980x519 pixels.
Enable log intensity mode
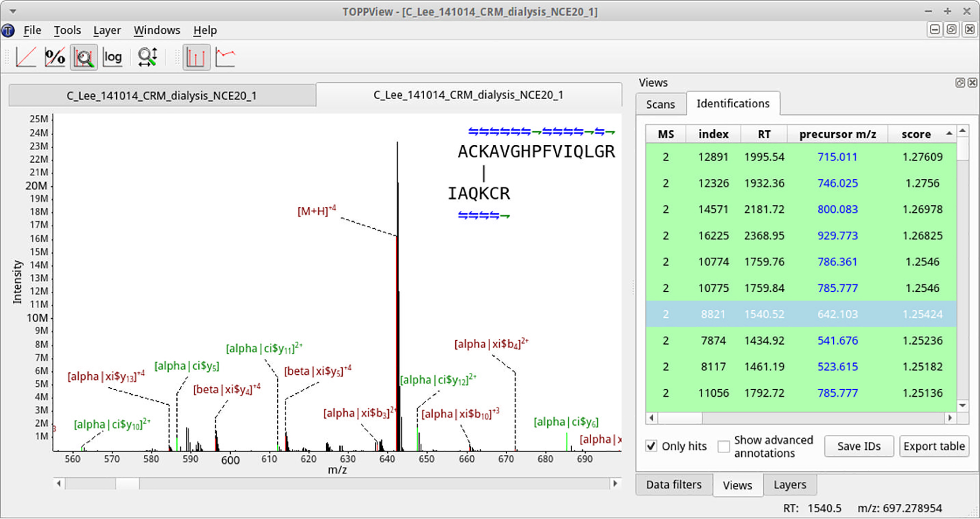point(113,57)
